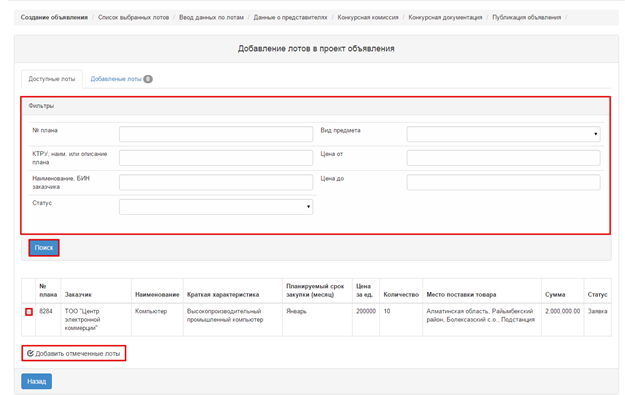Open Публикация объявления breadcrumb step

pos(527,18)
